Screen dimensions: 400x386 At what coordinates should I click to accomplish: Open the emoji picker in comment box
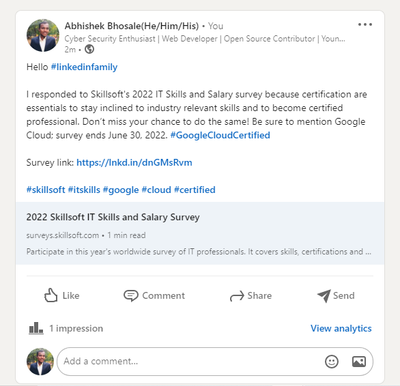point(332,361)
